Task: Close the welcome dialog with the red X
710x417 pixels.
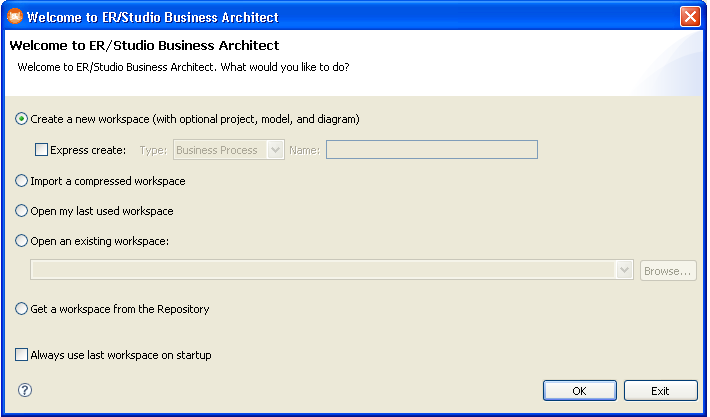Action: [x=690, y=17]
